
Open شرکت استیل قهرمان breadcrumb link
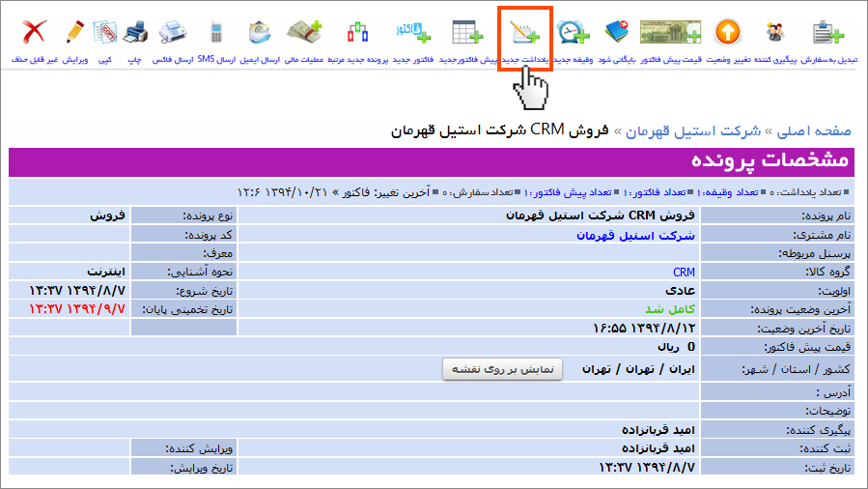point(693,131)
